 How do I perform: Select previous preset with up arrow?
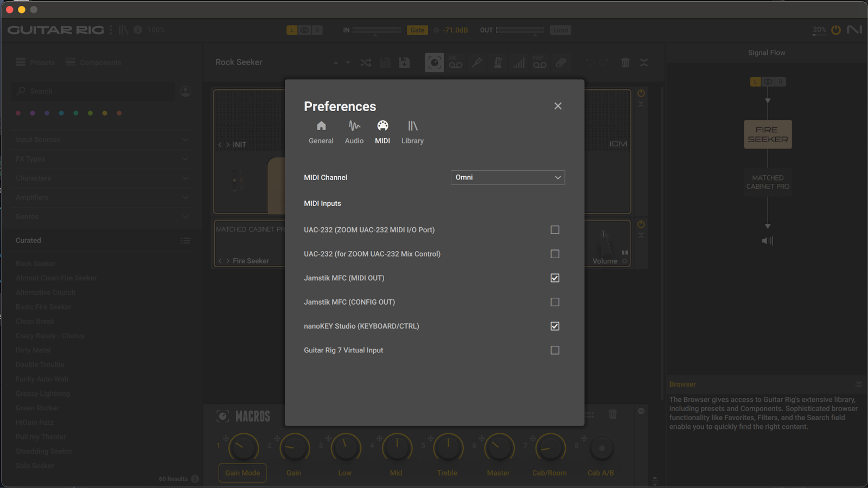click(336, 63)
